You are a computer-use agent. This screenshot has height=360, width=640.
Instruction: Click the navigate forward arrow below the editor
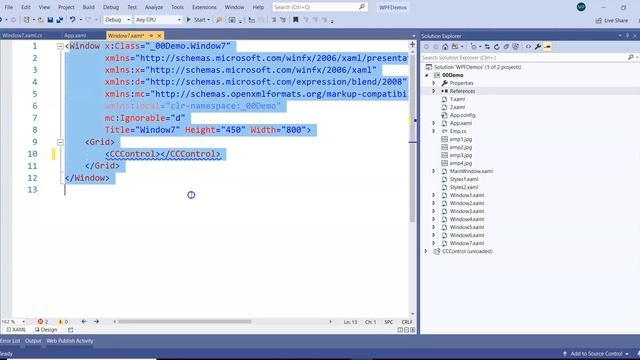coord(96,322)
